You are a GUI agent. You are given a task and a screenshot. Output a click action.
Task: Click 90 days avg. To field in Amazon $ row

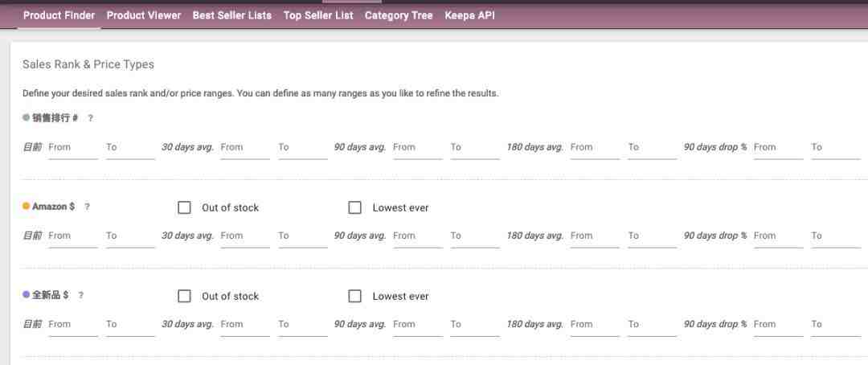(x=475, y=236)
